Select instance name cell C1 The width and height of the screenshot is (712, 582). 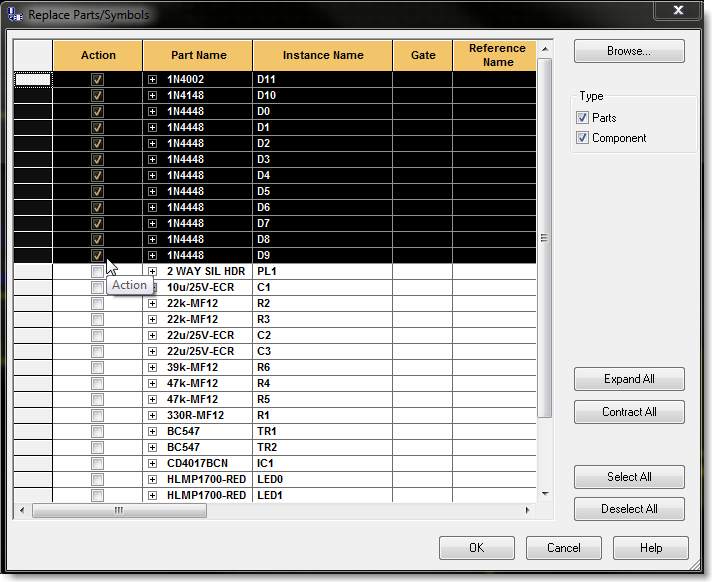(x=322, y=287)
